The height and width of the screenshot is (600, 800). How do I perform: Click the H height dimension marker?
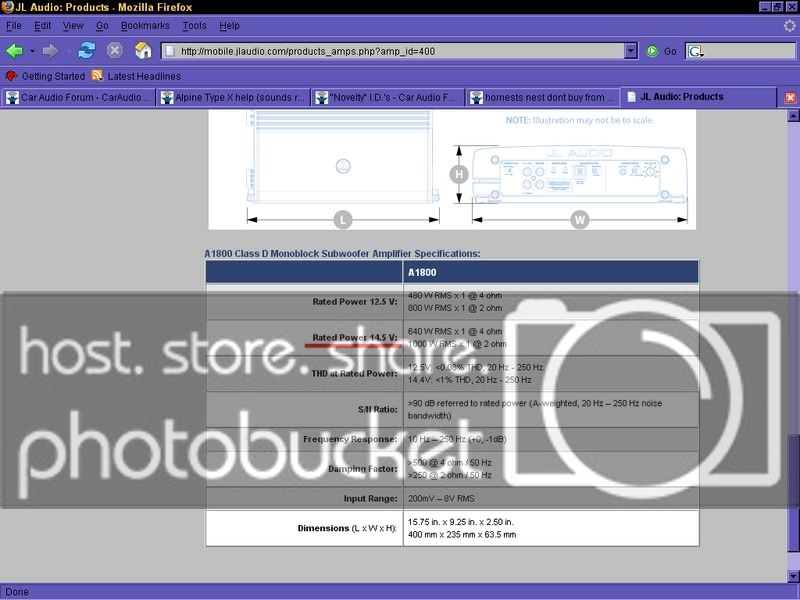pos(459,174)
